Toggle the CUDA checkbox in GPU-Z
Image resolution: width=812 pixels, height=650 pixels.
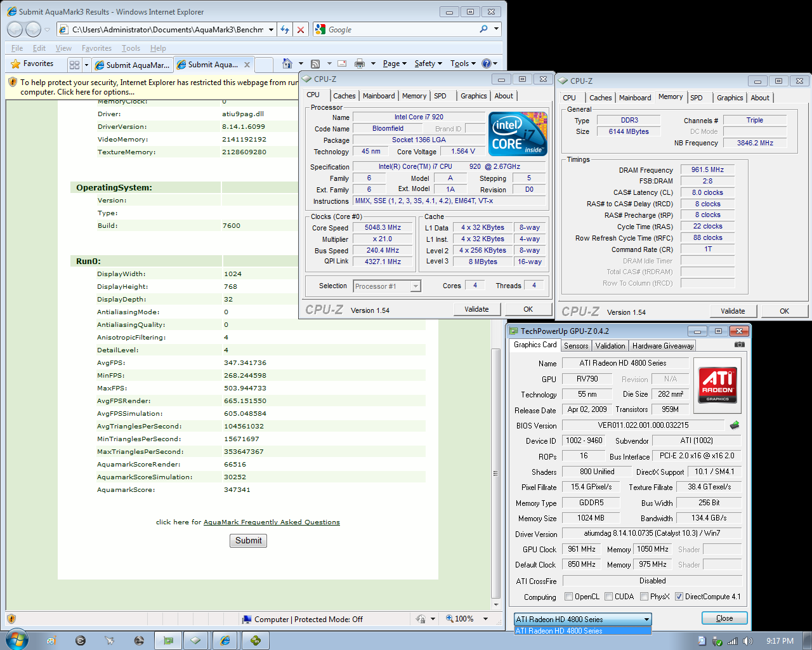click(x=609, y=597)
